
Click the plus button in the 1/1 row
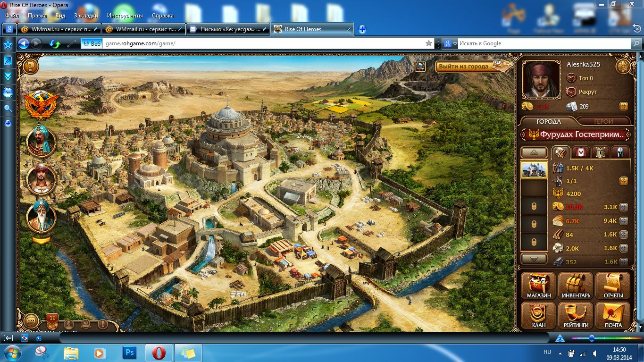click(x=623, y=181)
